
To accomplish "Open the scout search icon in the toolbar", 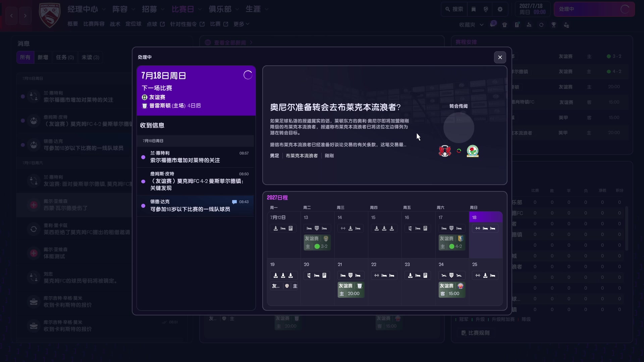I will [x=529, y=25].
